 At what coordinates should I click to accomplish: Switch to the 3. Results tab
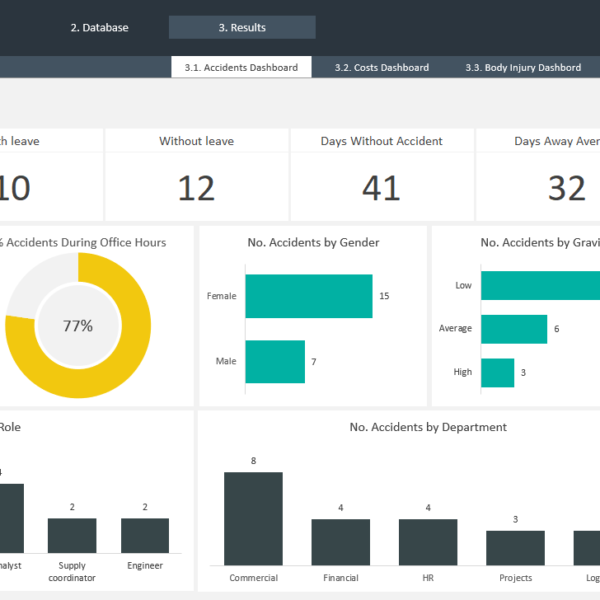242,28
